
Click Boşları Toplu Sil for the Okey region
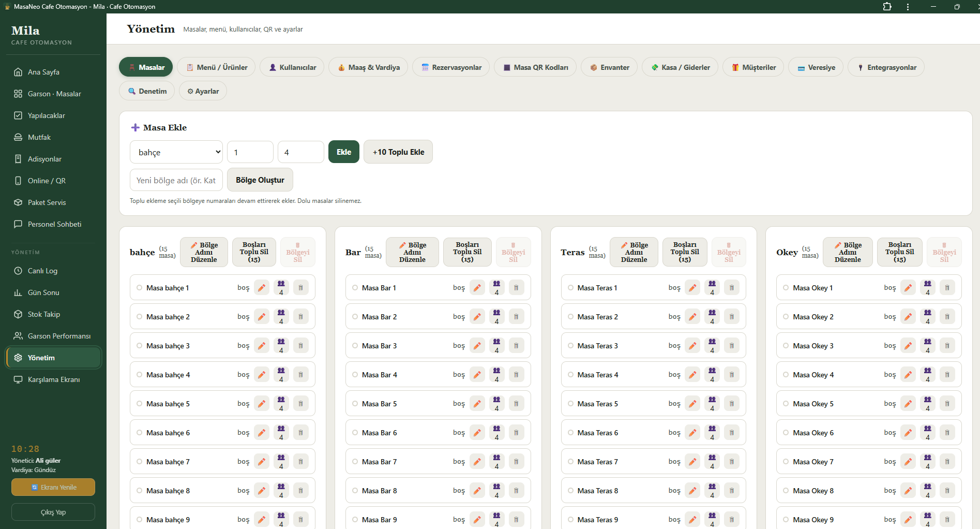(900, 252)
